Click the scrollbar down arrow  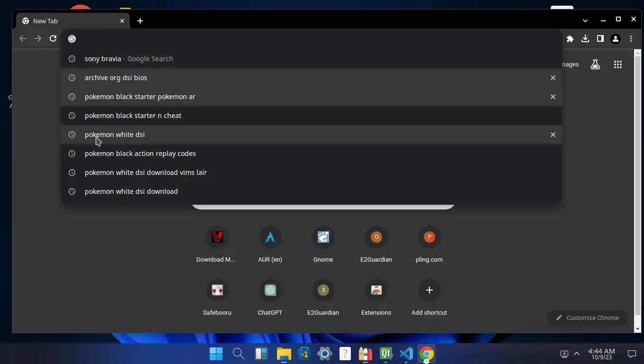click(x=637, y=329)
